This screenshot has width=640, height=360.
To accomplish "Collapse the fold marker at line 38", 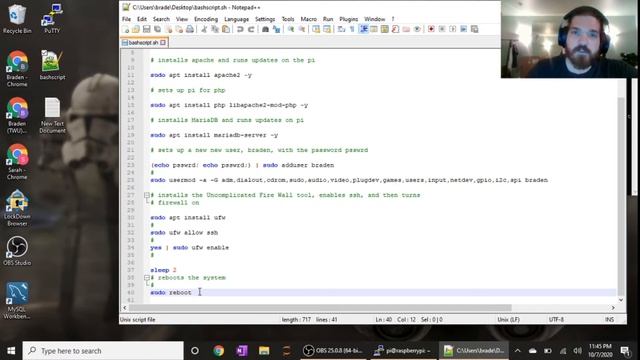I will point(147,278).
